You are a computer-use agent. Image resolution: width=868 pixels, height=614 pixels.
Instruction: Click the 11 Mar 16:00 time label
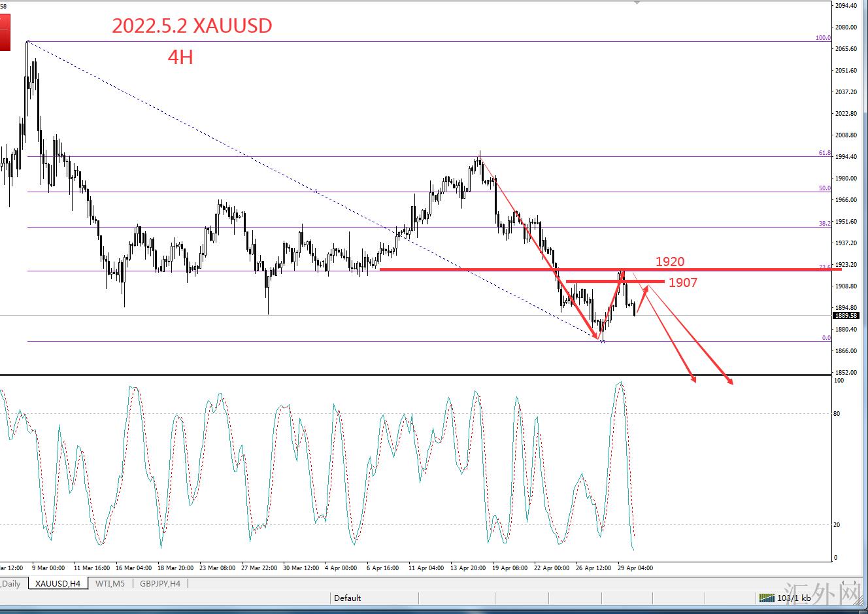pos(92,568)
